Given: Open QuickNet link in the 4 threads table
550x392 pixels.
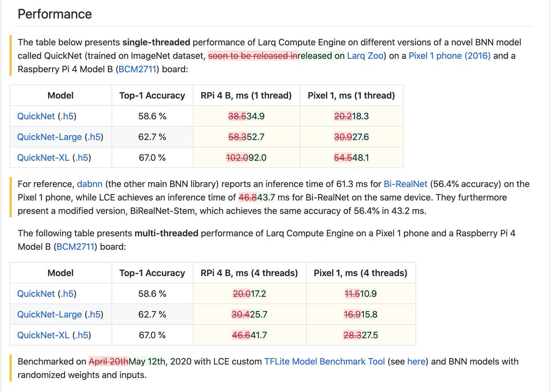Looking at the screenshot, I should point(36,294).
